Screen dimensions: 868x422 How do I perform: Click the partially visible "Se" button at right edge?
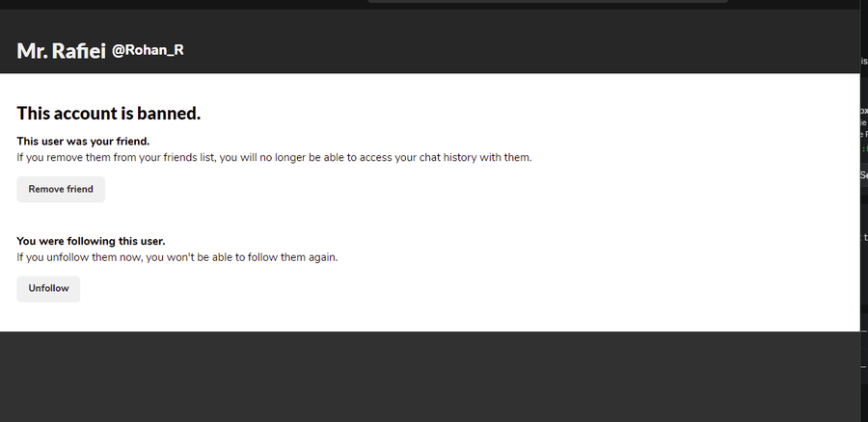[863, 175]
